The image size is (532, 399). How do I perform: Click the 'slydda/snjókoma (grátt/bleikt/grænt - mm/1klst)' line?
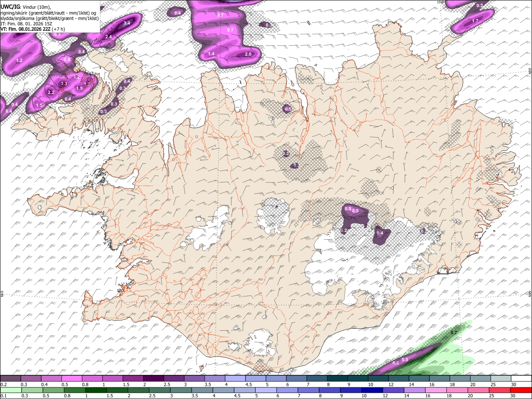[x=49, y=18]
